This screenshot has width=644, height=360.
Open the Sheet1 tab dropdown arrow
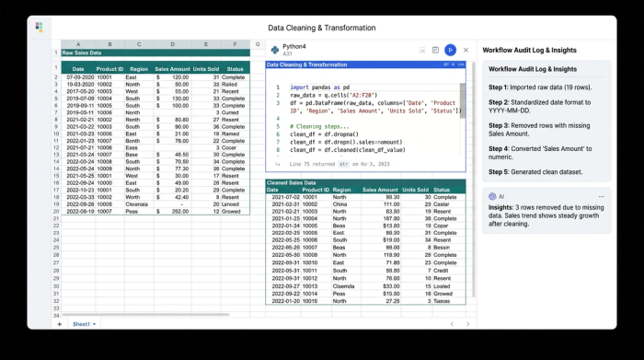[94, 324]
